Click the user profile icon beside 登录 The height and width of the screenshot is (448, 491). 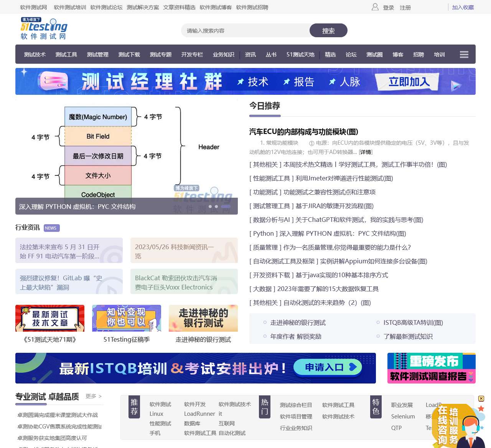(375, 7)
